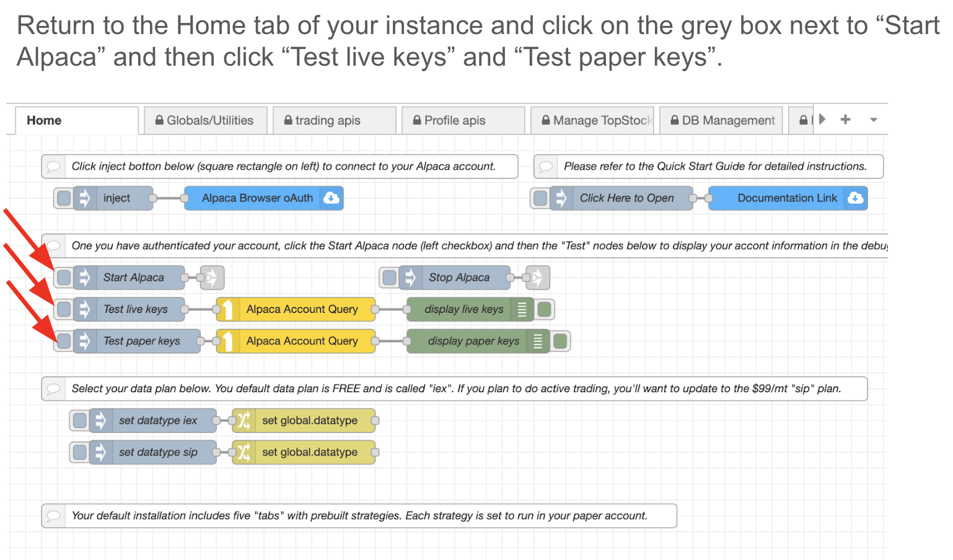Viewport: 953px width, 560px height.
Task: Open the tab list dropdown arrow
Action: click(873, 120)
